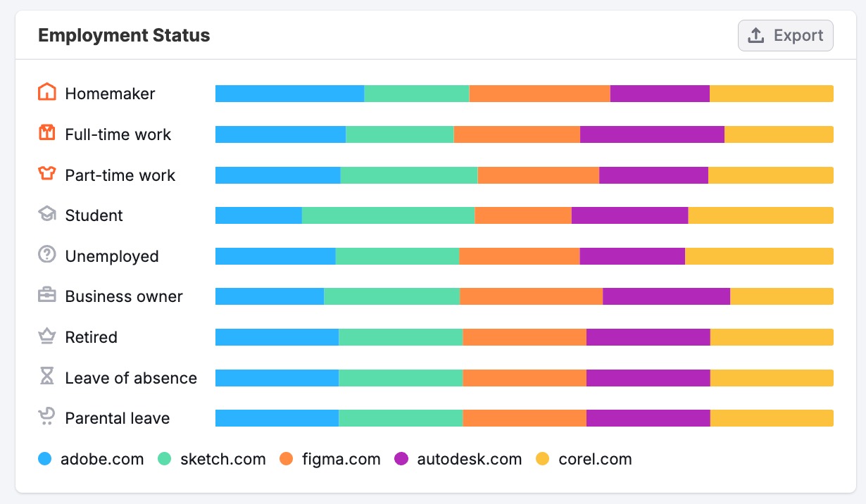
Task: Export the Employment Status chart
Action: tap(785, 36)
